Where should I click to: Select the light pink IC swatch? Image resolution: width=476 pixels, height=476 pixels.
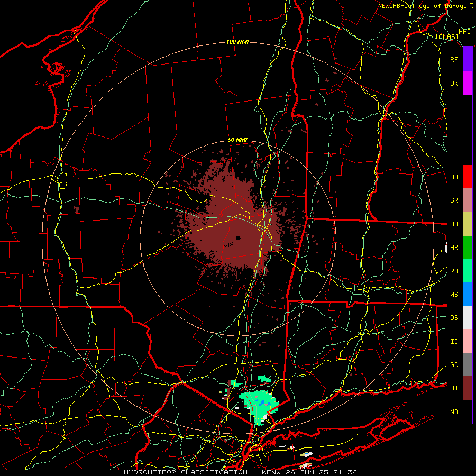coord(467,341)
